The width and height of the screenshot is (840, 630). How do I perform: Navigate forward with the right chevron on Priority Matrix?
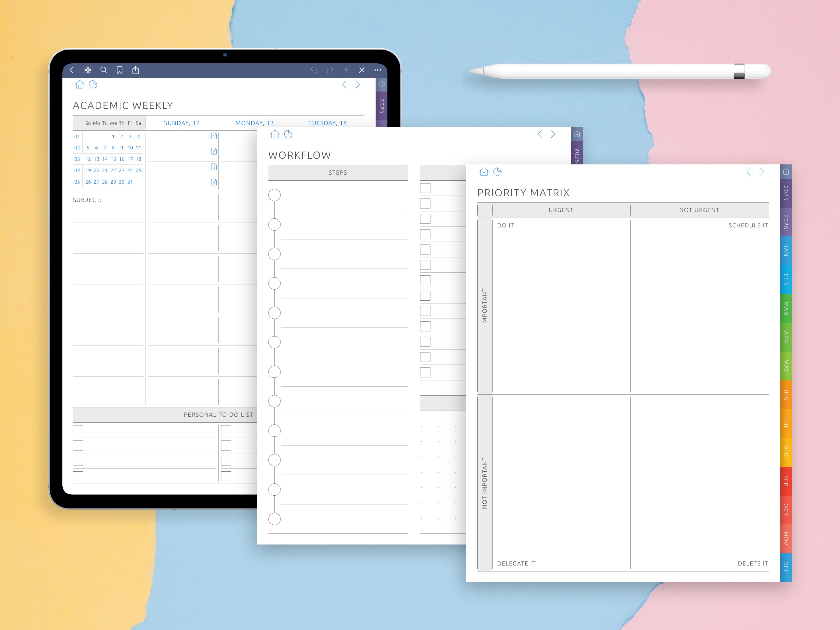tap(762, 172)
